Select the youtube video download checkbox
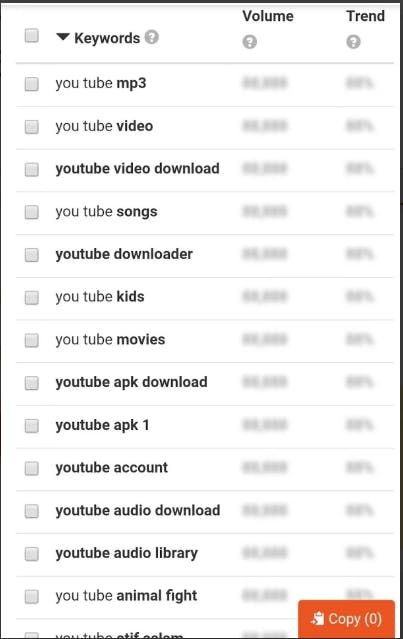 [32, 169]
